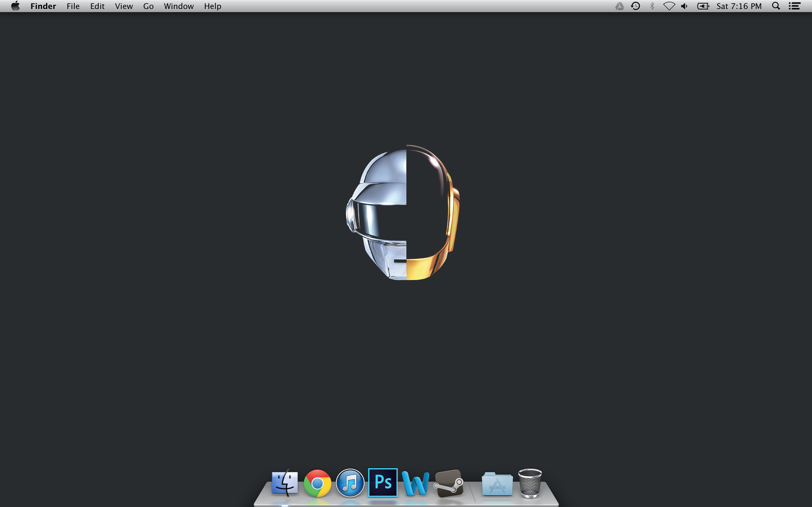Launch Google Chrome from the dock

(317, 483)
